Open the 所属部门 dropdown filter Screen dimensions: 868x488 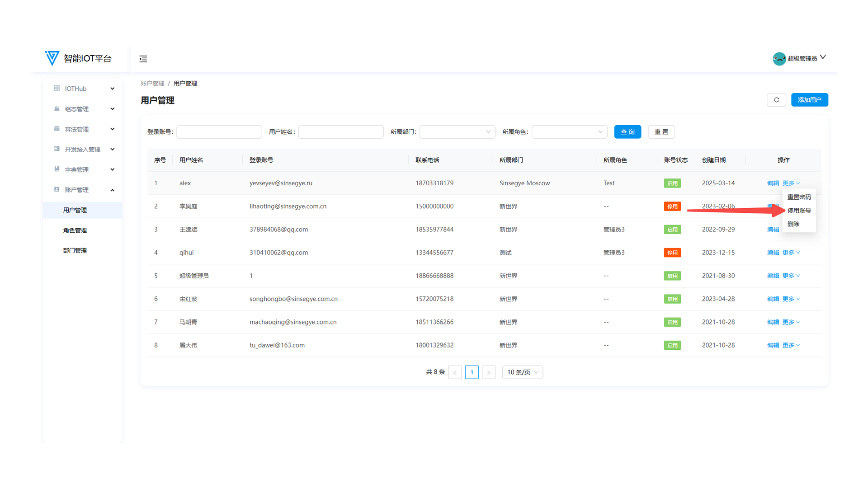(457, 132)
